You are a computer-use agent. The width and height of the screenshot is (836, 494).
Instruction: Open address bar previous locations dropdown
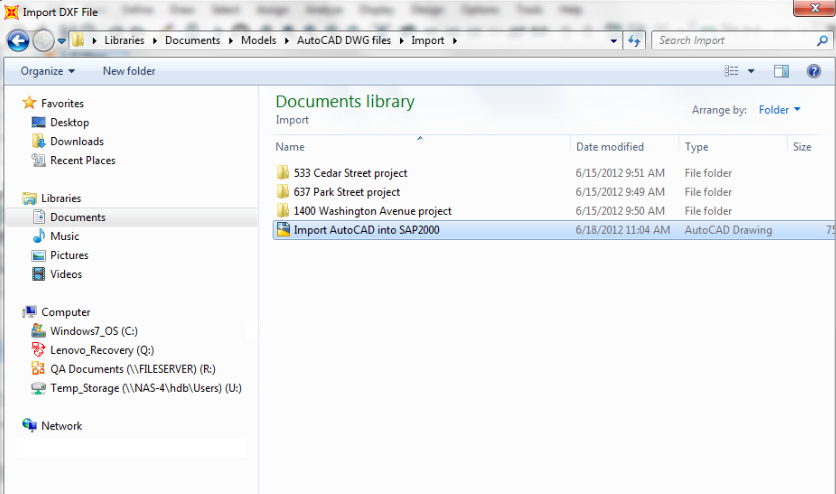[x=614, y=41]
